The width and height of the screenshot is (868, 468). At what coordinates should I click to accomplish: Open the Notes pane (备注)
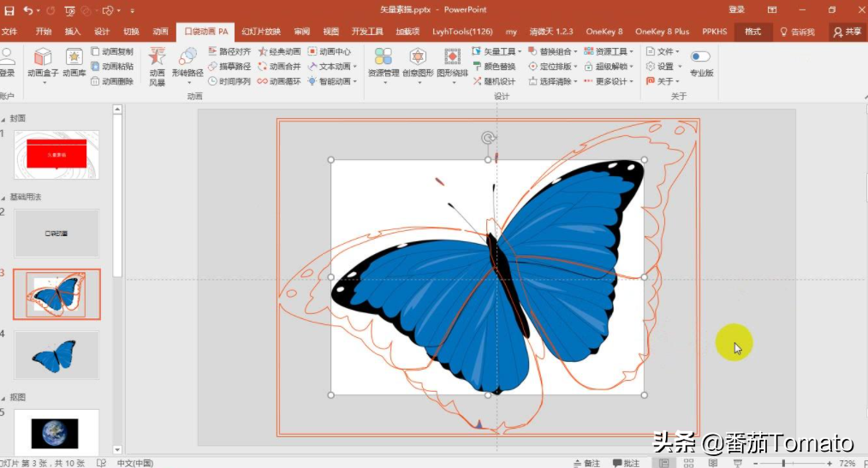(x=586, y=463)
